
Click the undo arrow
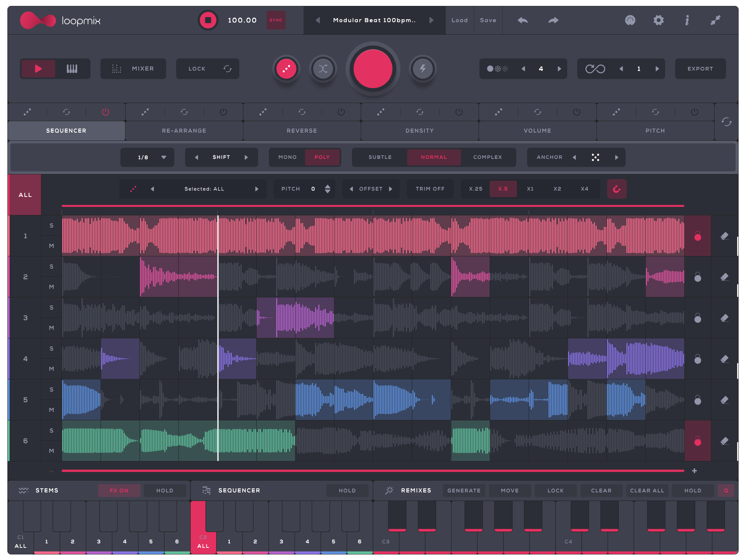(523, 20)
